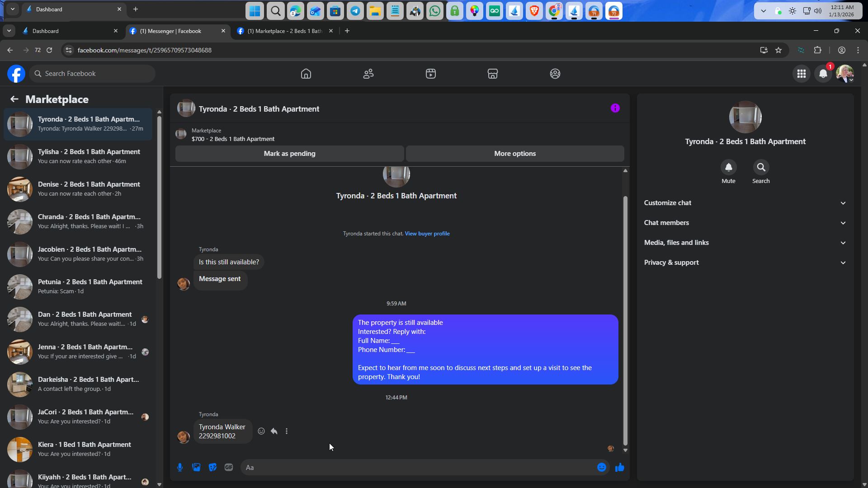Mute this conversation's notifications
Image resolution: width=868 pixels, height=488 pixels.
[728, 168]
